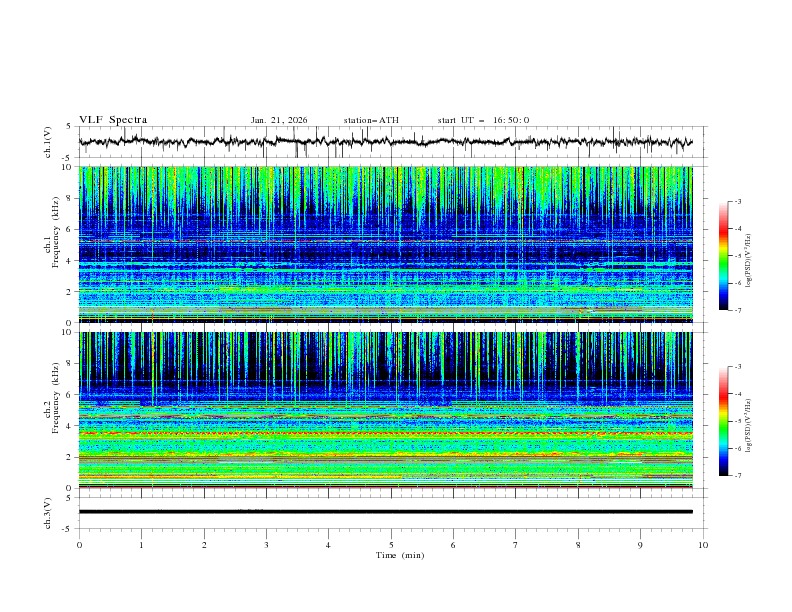Click the "-7" value on ch.1 colorbar
The height and width of the screenshot is (612, 792).
(x=738, y=310)
